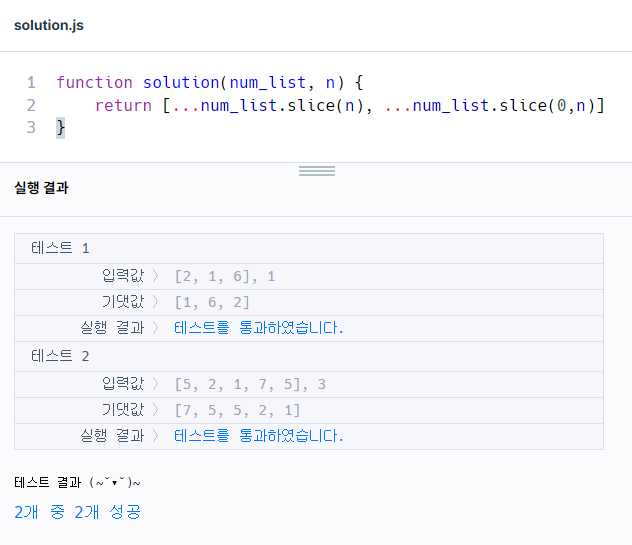Click 실행 결과 label in 테스트 1

(112, 328)
